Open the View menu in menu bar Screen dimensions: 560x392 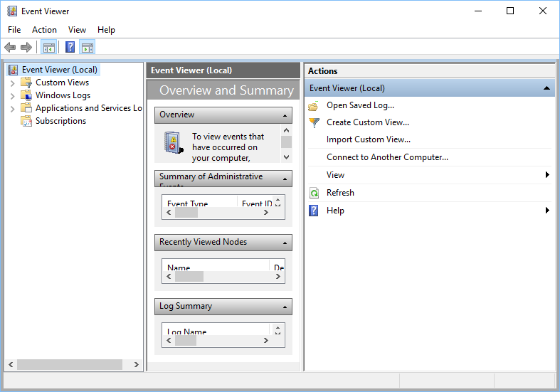click(77, 30)
